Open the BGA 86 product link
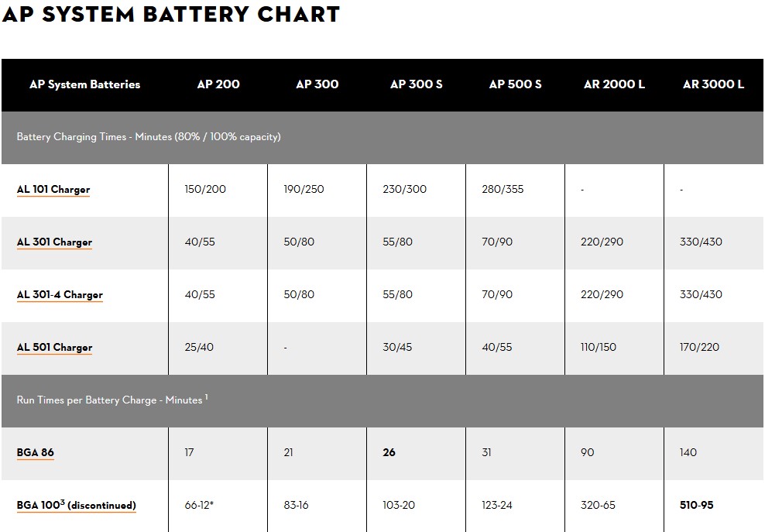Image resolution: width=765 pixels, height=532 pixels. (x=36, y=453)
